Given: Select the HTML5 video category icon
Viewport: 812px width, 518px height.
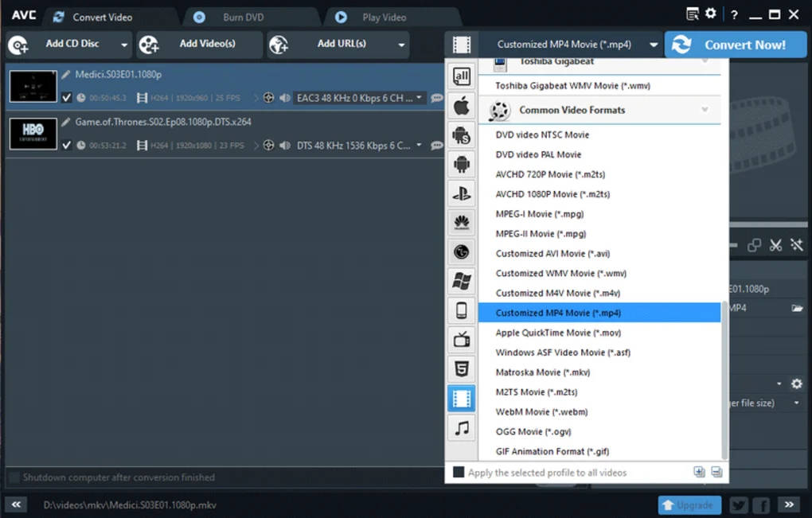Looking at the screenshot, I should coord(462,369).
